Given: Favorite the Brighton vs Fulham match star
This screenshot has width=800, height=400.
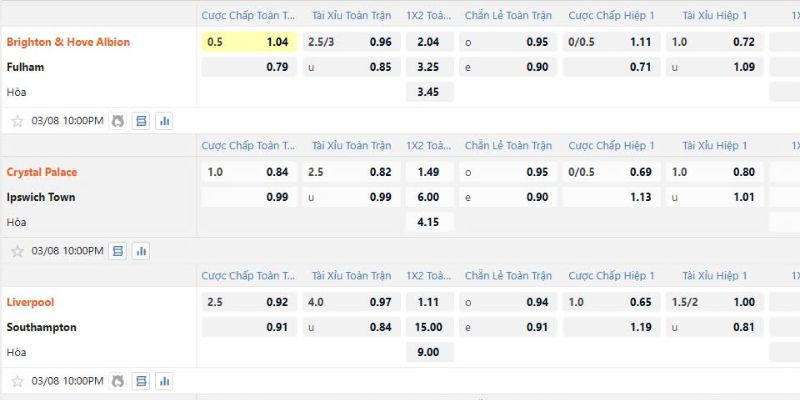Looking at the screenshot, I should click(17, 121).
